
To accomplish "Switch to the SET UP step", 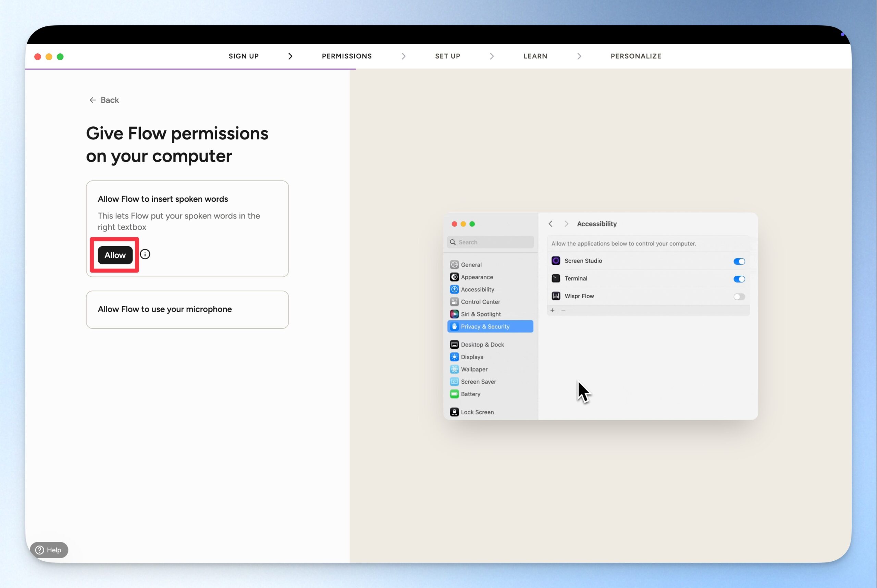I will tap(447, 56).
